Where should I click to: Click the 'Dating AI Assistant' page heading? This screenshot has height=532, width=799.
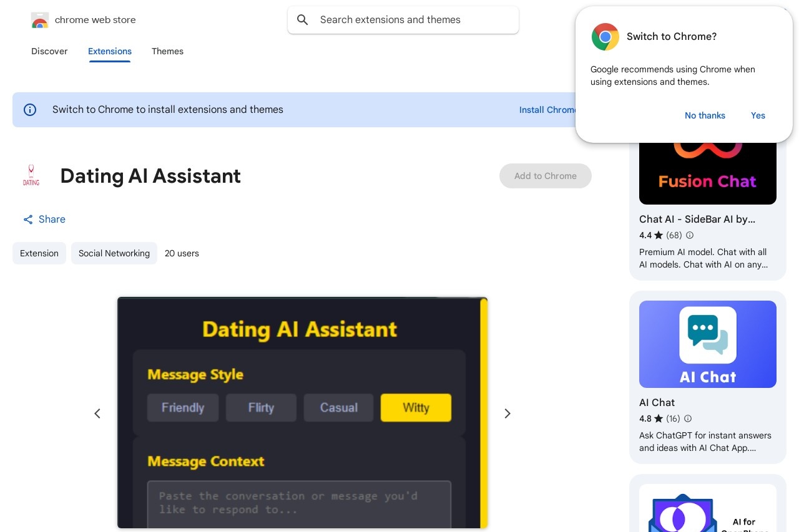click(150, 176)
